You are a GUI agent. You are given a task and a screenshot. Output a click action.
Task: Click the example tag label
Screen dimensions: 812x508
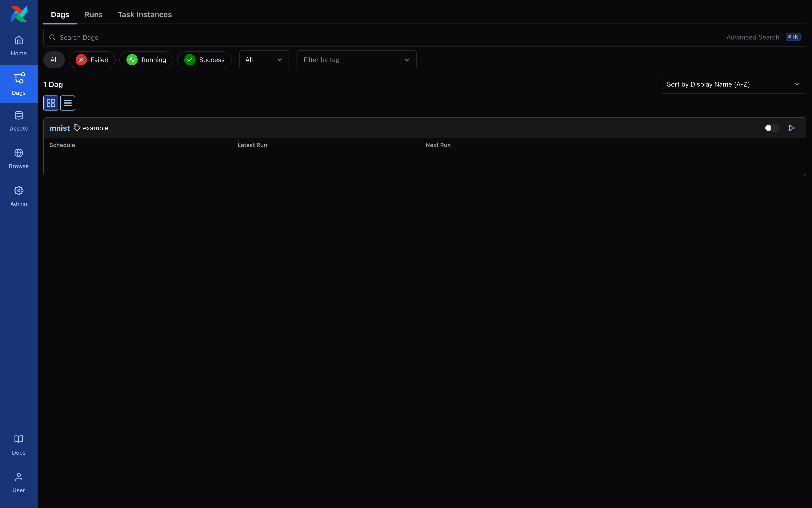click(96, 128)
